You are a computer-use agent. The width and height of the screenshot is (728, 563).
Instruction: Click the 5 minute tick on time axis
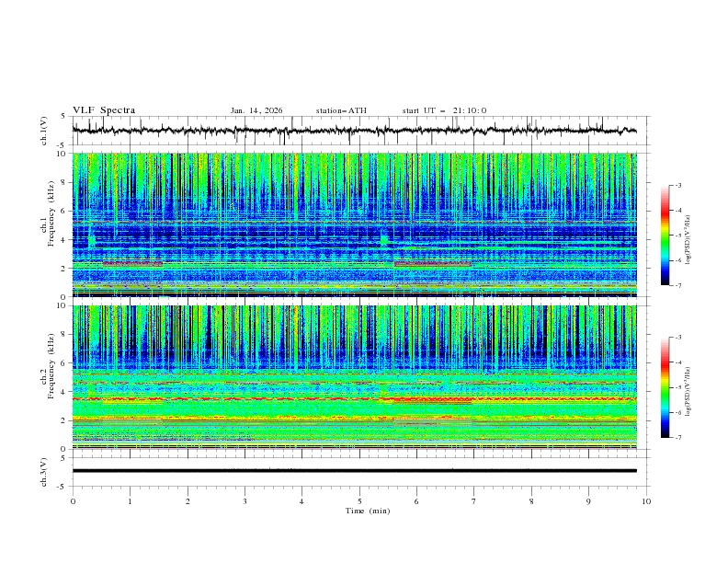pyautogui.click(x=359, y=501)
